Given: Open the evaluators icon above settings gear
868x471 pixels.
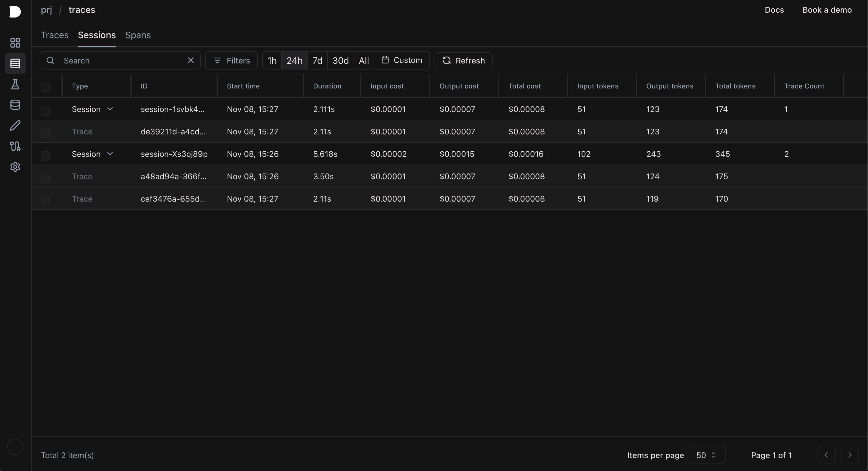Looking at the screenshot, I should click(x=15, y=146).
